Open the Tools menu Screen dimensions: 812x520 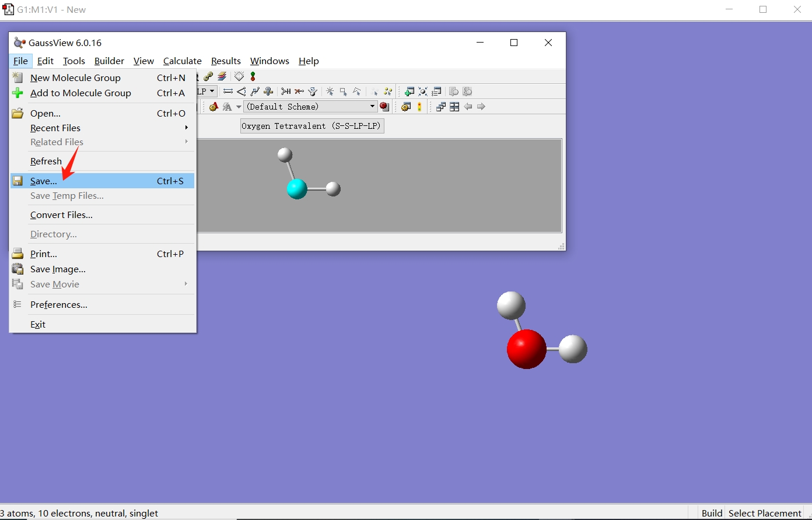(74, 61)
